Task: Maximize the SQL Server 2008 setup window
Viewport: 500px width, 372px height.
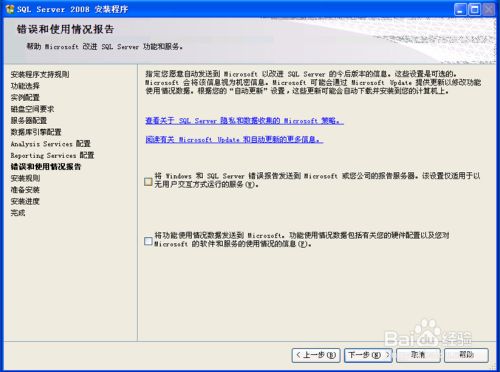Action: pos(475,9)
